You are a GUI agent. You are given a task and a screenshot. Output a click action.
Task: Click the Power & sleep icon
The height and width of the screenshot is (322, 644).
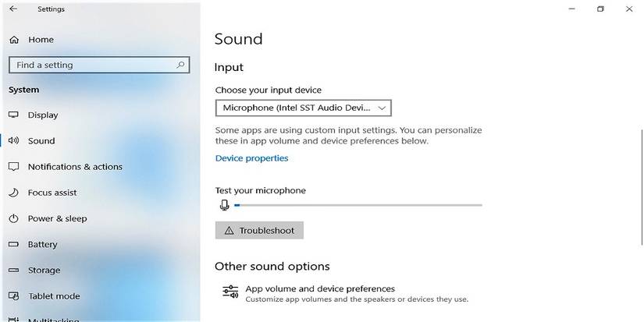click(x=13, y=219)
